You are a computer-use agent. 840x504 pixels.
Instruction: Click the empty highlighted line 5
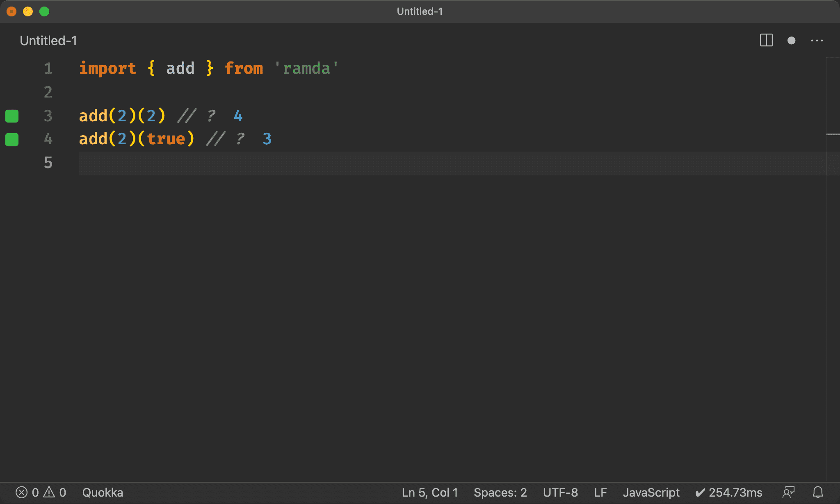coord(452,163)
